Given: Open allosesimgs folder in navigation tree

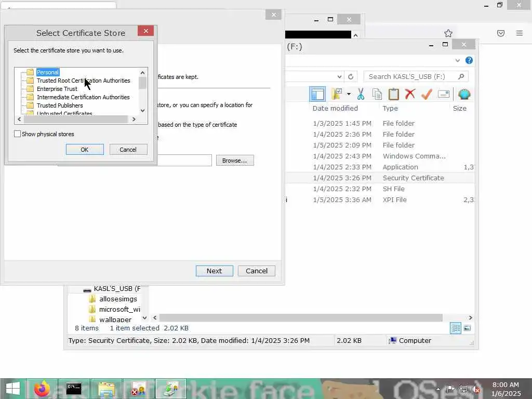Looking at the screenshot, I should pos(118,299).
